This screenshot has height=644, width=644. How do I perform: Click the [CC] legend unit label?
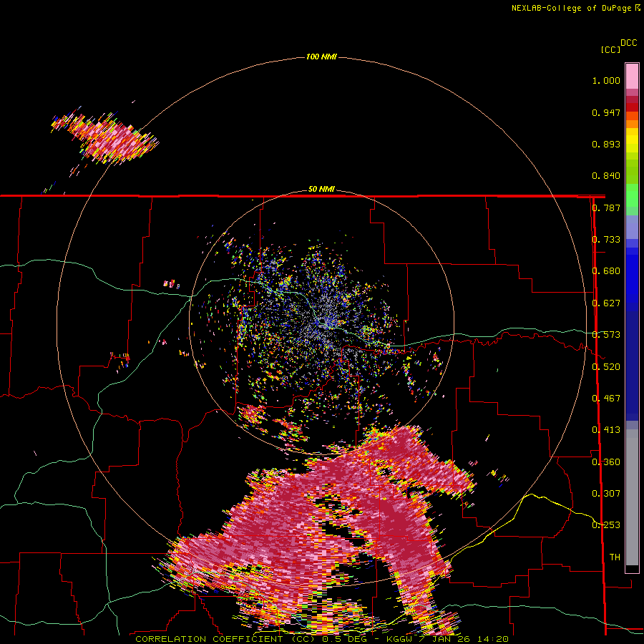click(x=610, y=49)
